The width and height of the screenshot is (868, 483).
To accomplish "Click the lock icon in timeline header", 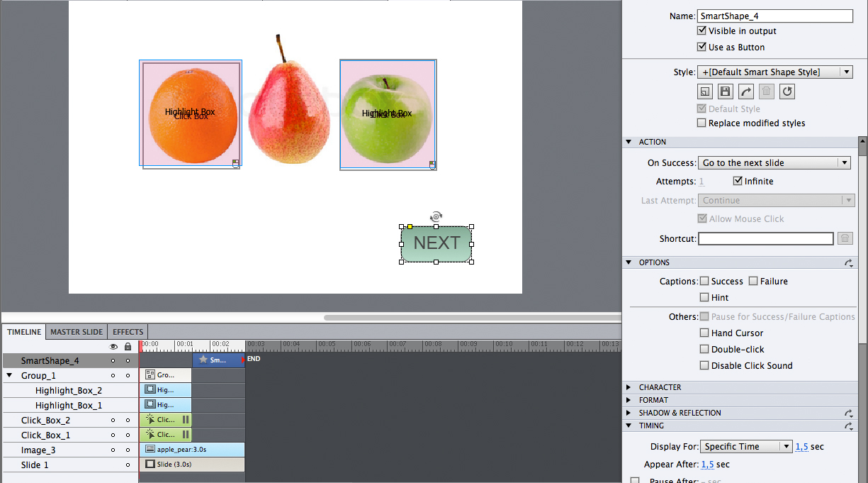I will tap(127, 346).
